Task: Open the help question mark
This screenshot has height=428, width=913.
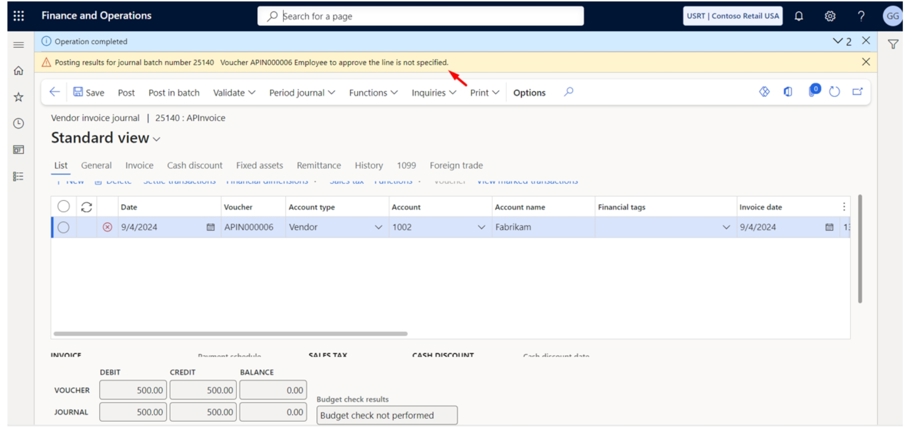Action: coord(861,16)
